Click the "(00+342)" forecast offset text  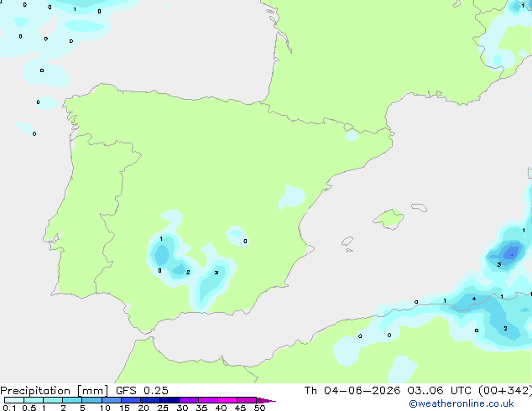pyautogui.click(x=505, y=391)
